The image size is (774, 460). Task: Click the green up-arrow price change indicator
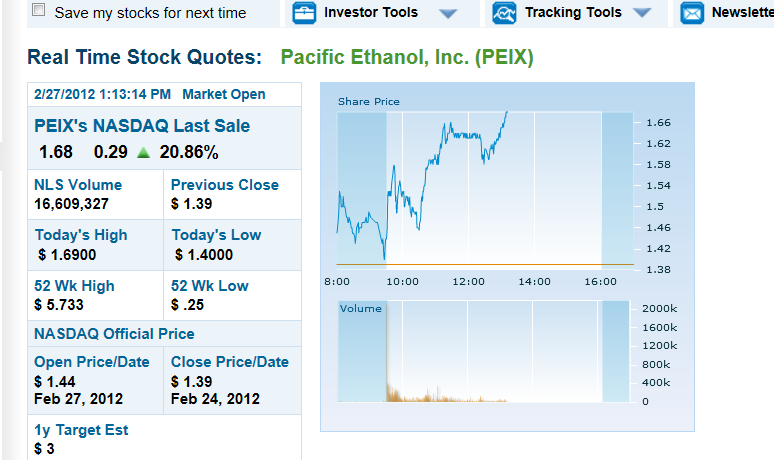pos(143,153)
